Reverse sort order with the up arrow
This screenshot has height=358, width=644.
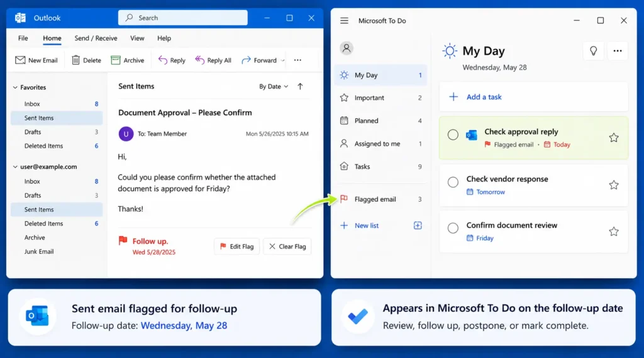[x=300, y=86]
